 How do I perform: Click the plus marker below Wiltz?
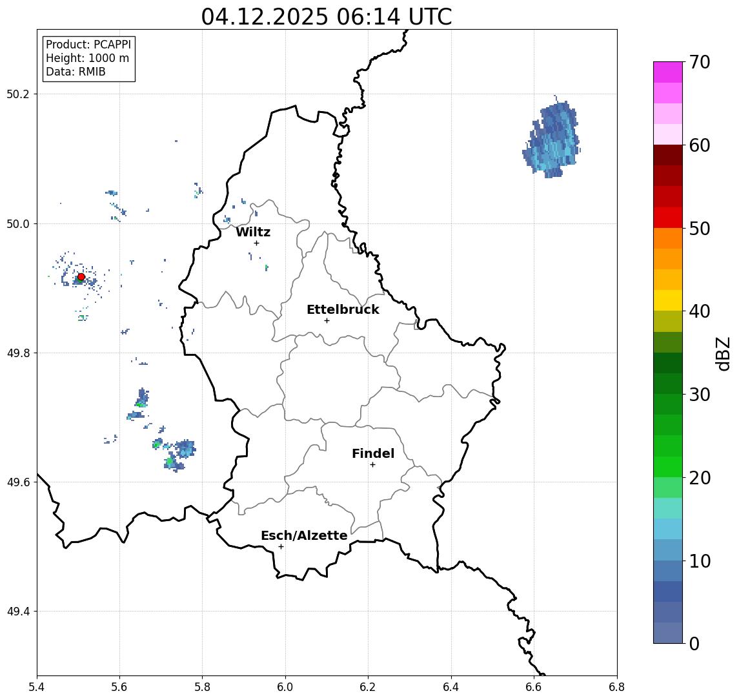(256, 243)
